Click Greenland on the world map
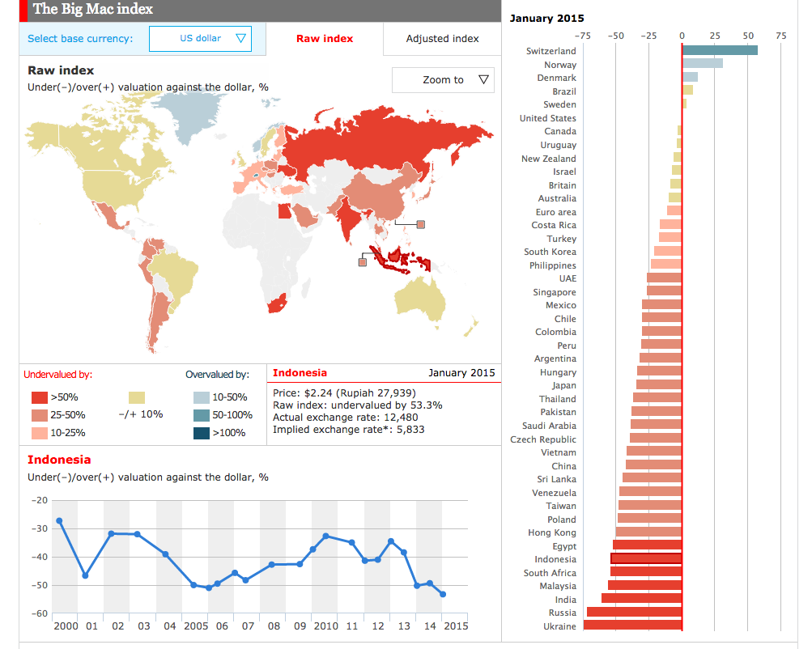 tap(189, 111)
